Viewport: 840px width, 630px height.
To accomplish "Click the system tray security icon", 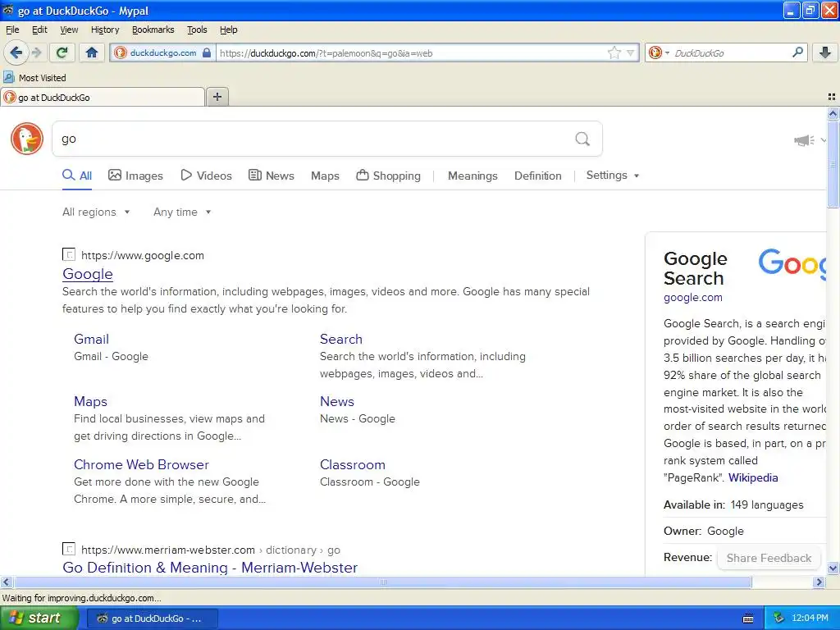I will (x=779, y=619).
